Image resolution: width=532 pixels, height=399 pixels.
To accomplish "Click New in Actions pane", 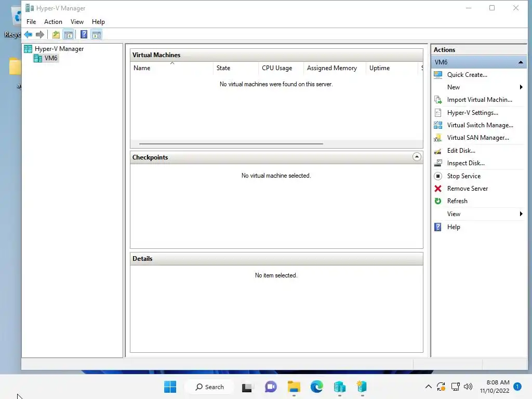I will pos(453,87).
